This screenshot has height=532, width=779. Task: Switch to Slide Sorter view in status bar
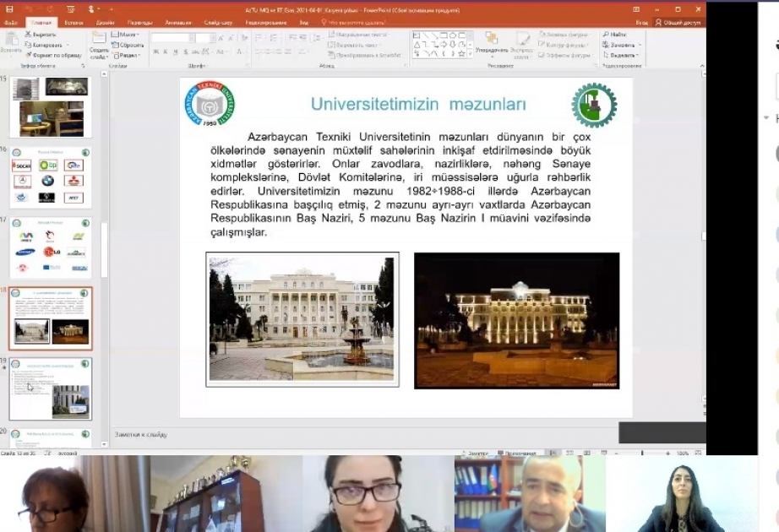[569, 453]
